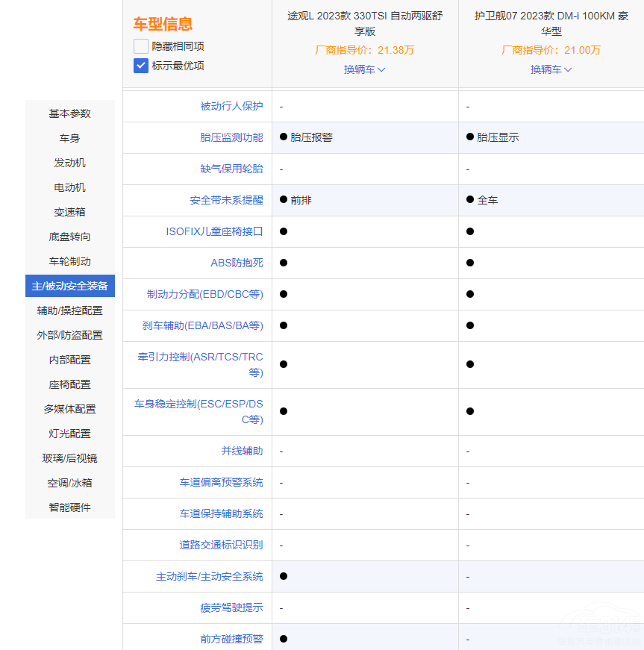View the 电动机 specifications
This screenshot has height=650, width=644.
[69, 187]
